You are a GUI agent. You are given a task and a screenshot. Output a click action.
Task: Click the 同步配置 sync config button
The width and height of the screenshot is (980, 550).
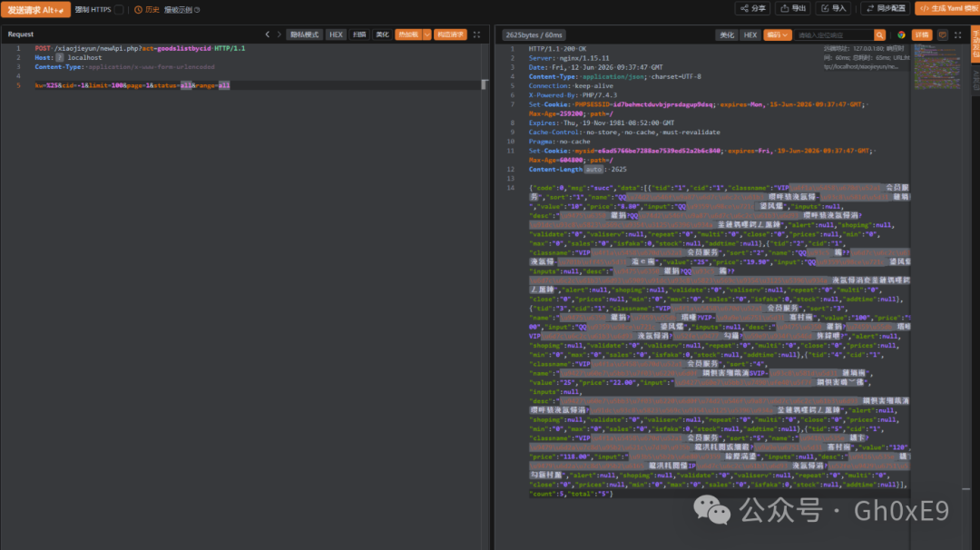886,8
